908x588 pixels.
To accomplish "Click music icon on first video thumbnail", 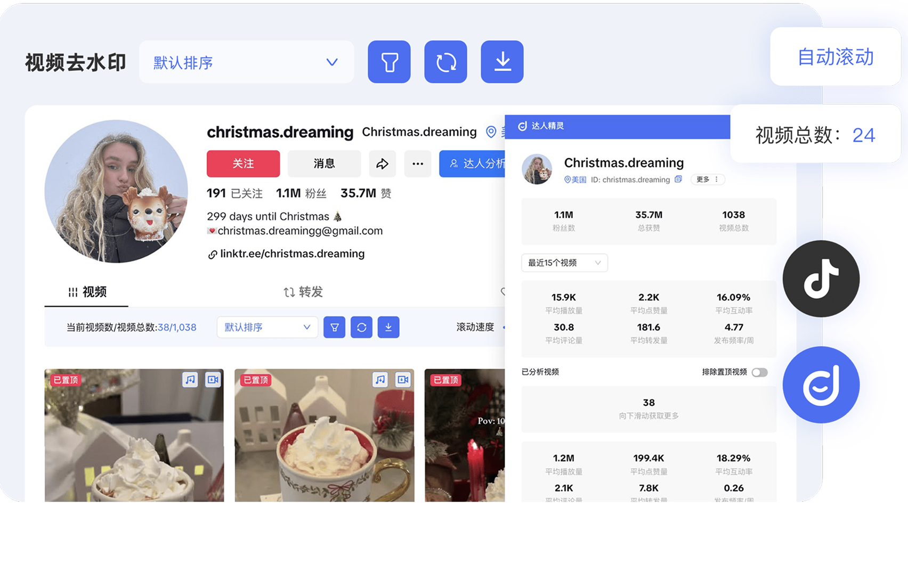I will point(190,380).
